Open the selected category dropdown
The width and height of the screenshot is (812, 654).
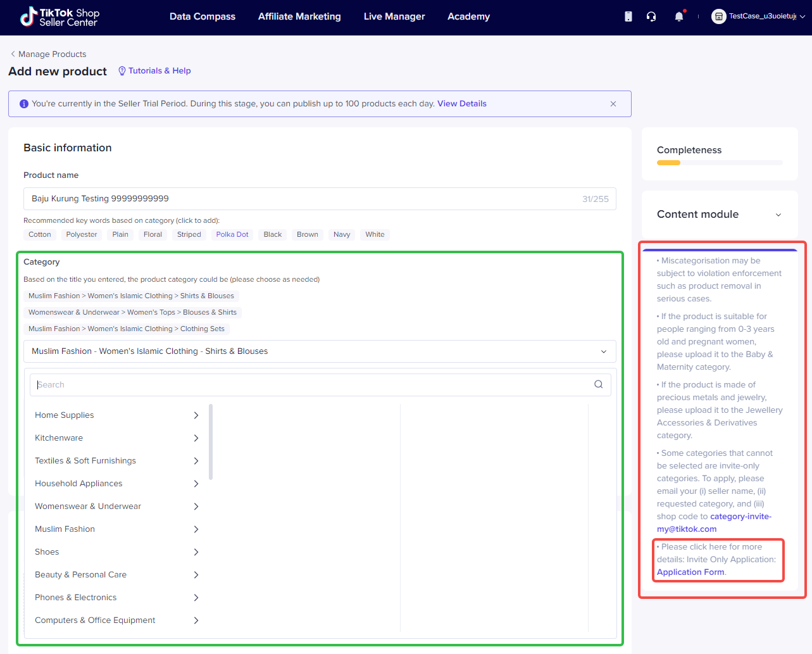[x=320, y=351]
